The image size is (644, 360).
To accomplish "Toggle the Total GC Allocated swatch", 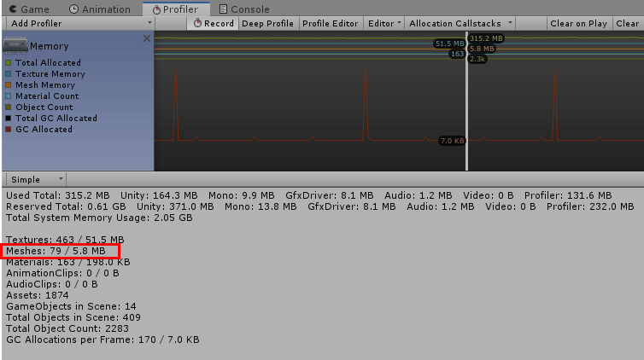I will 9,118.
